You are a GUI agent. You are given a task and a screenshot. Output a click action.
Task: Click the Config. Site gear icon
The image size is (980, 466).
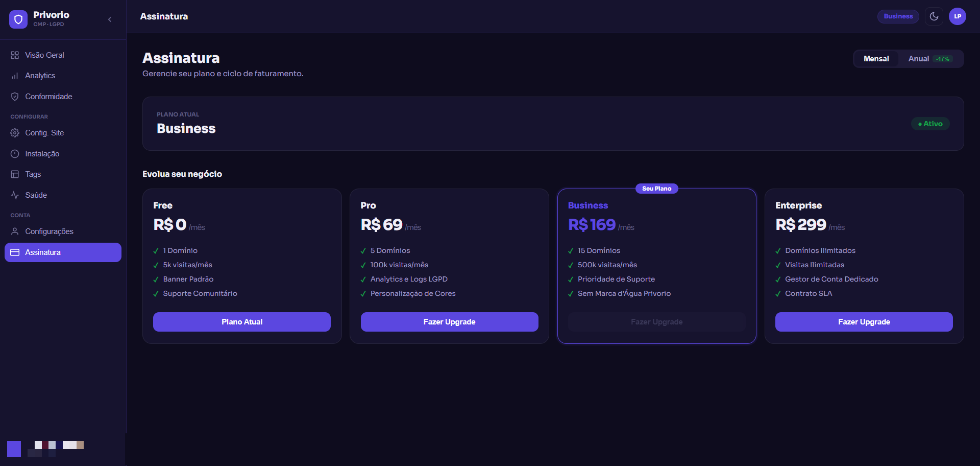[15, 133]
